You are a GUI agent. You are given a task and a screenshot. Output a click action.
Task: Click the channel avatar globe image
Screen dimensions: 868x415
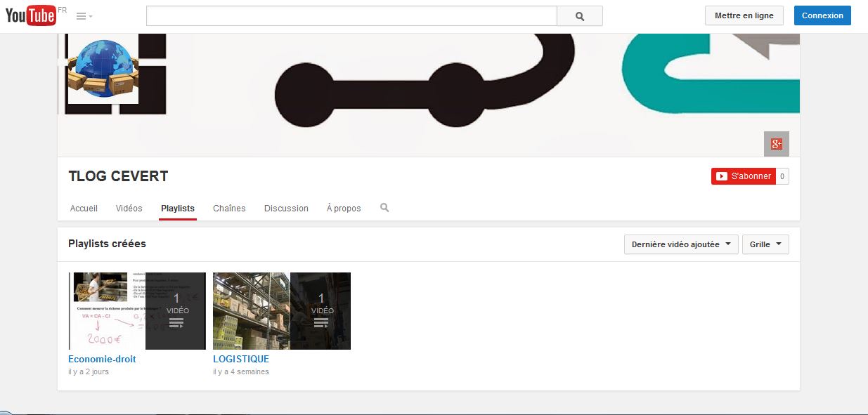click(103, 68)
